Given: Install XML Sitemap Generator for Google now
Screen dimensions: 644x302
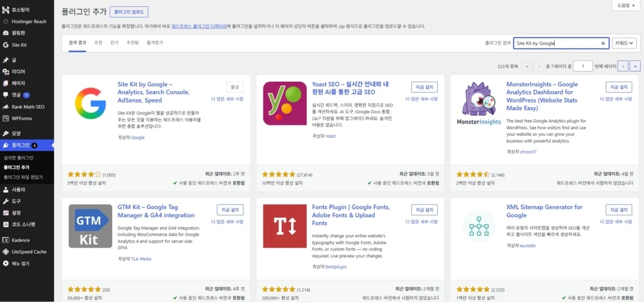Looking at the screenshot, I should 619,210.
